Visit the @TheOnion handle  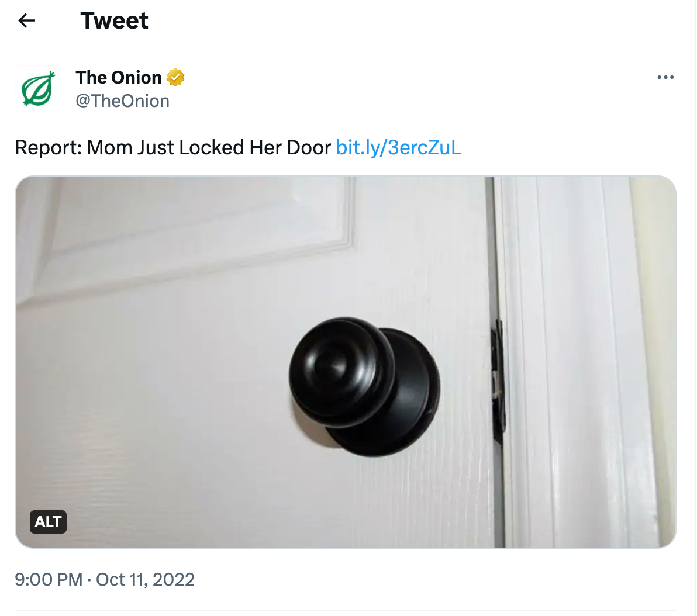(x=122, y=101)
